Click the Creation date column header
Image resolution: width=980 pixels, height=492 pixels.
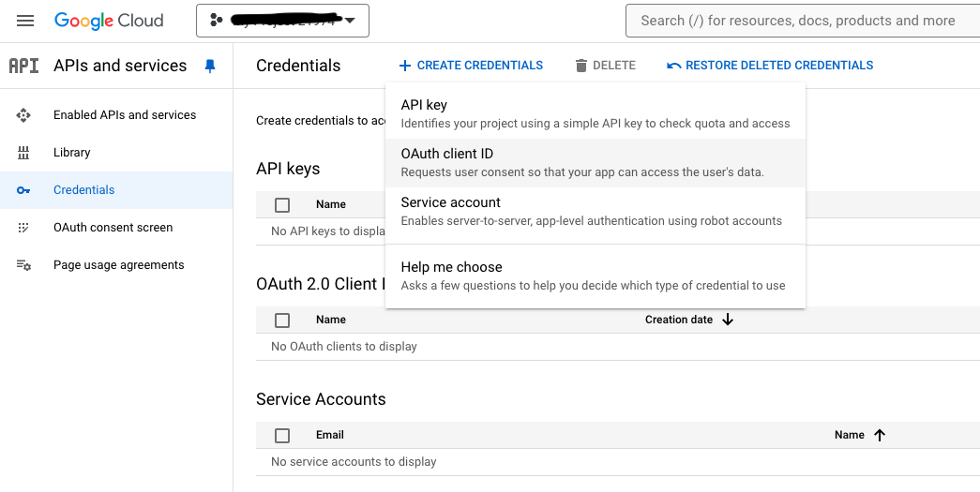point(679,320)
